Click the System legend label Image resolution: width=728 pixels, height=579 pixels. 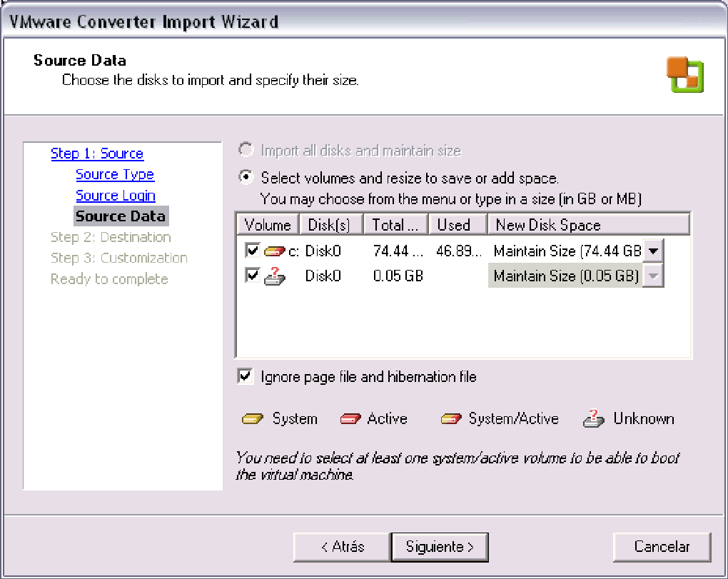click(295, 419)
